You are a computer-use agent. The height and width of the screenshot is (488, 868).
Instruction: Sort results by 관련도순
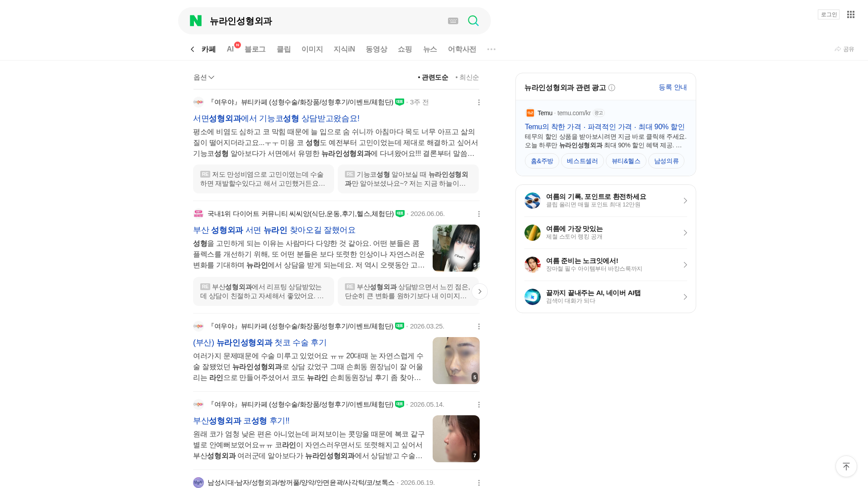tap(433, 78)
